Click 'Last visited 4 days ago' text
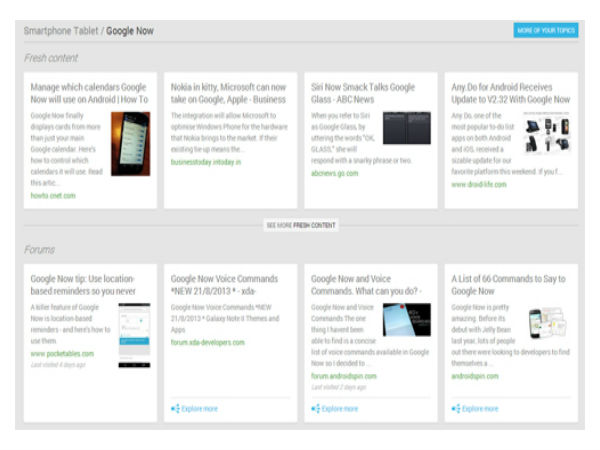 pyautogui.click(x=58, y=365)
